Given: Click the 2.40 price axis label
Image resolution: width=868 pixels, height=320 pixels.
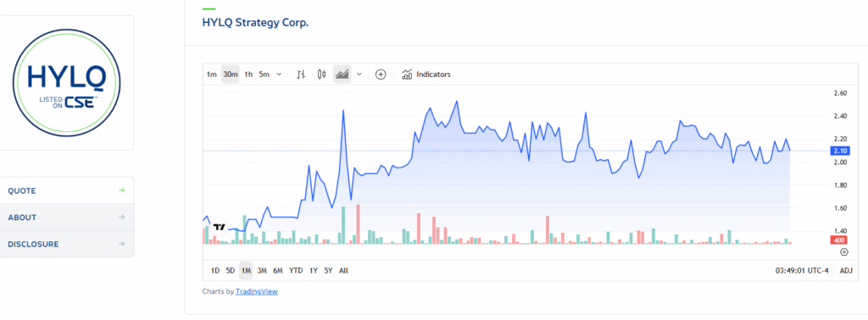Looking at the screenshot, I should [840, 116].
